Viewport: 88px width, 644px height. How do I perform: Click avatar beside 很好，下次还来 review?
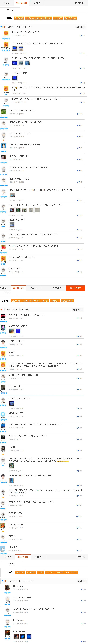click(3, 270)
